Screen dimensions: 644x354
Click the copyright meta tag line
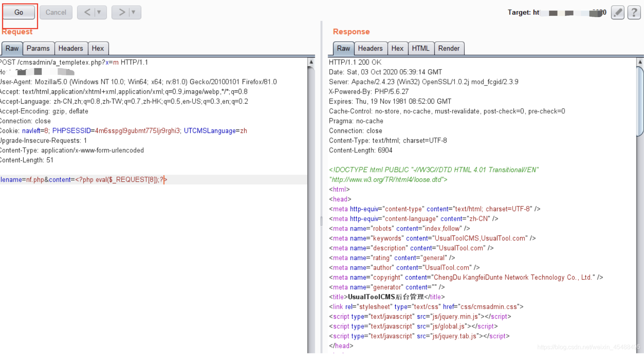tap(466, 277)
